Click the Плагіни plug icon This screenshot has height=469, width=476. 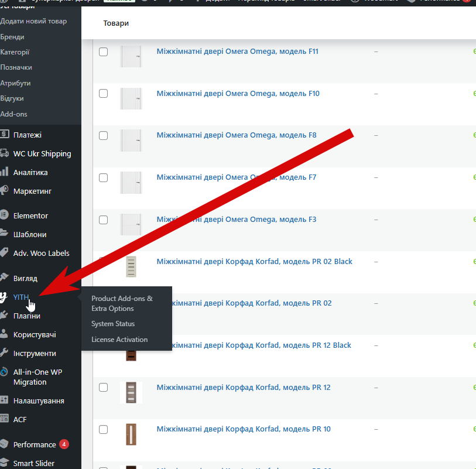click(x=4, y=315)
